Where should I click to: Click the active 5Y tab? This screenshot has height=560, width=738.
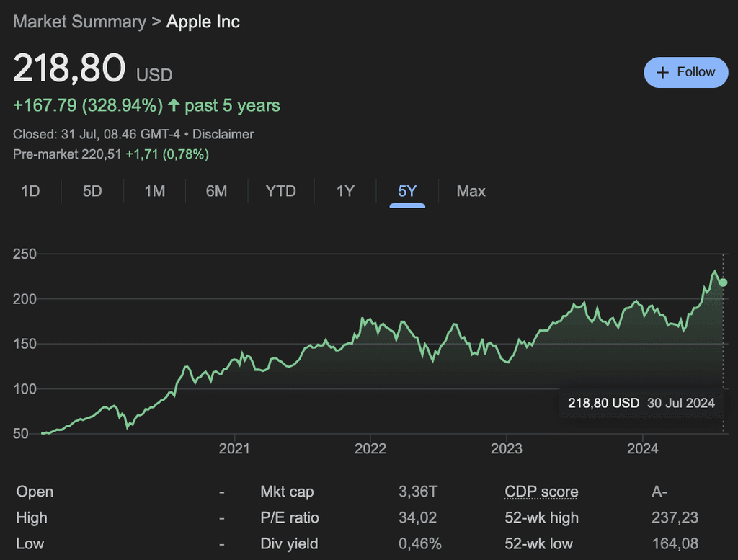coord(406,191)
